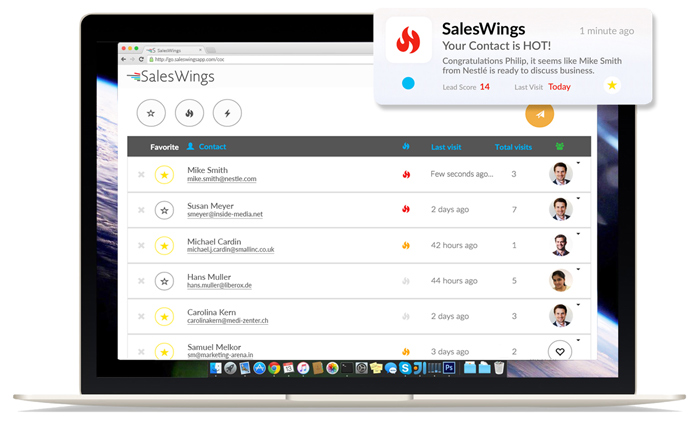Click the SalesWings logo

pyautogui.click(x=171, y=76)
